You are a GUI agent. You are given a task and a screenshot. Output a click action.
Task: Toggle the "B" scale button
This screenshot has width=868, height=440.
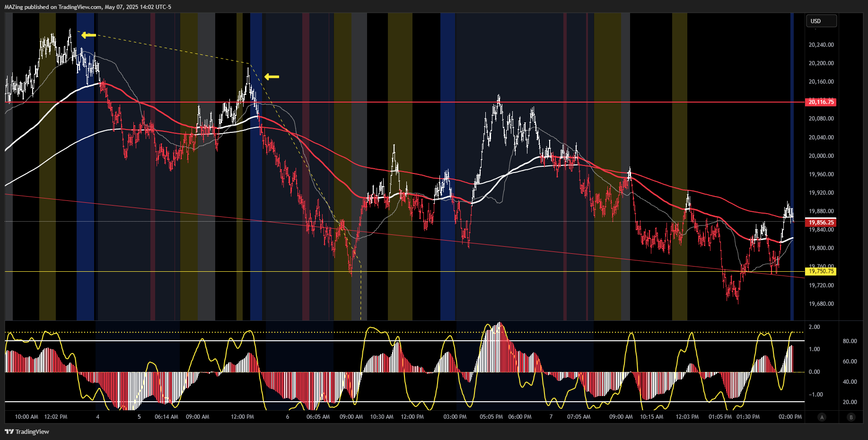(851, 417)
